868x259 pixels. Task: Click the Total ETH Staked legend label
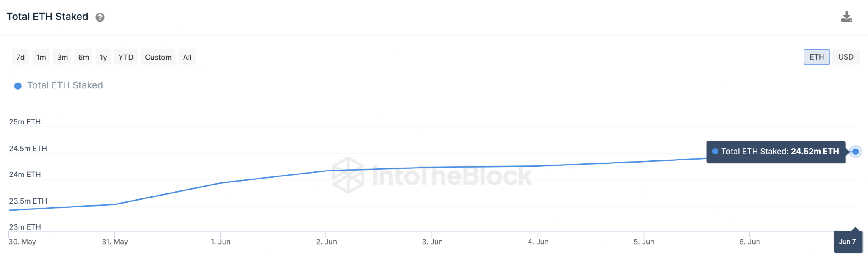pyautogui.click(x=65, y=85)
